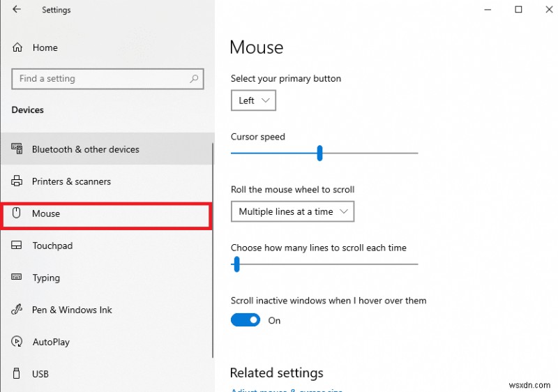Image resolution: width=558 pixels, height=392 pixels.
Task: Minimize the Settings window
Action: point(488,10)
